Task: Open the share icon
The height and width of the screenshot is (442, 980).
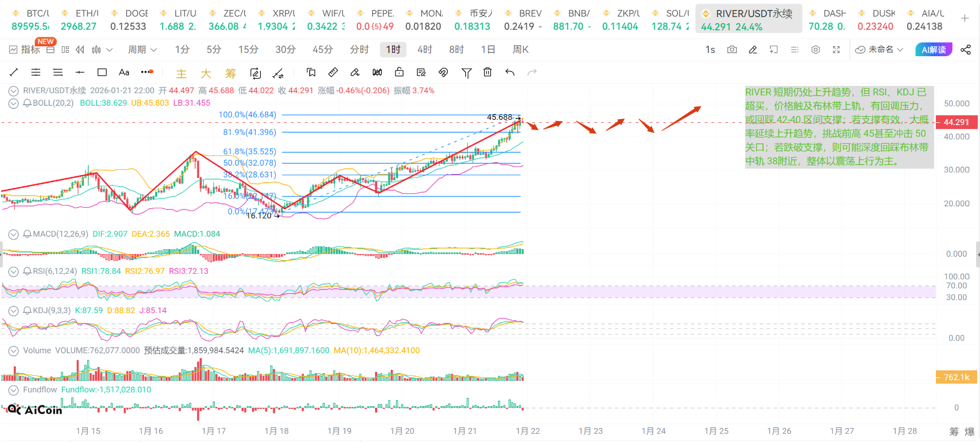Action: (966, 50)
